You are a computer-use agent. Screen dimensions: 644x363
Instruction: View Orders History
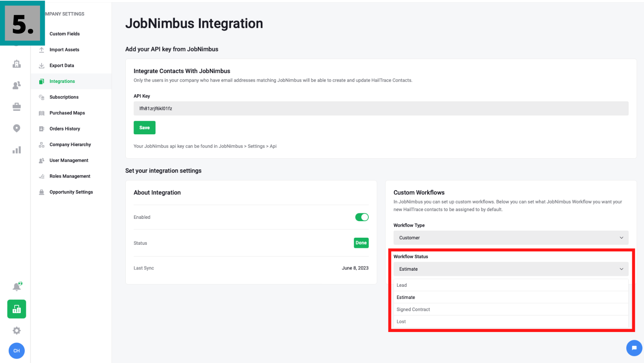[65, 129]
